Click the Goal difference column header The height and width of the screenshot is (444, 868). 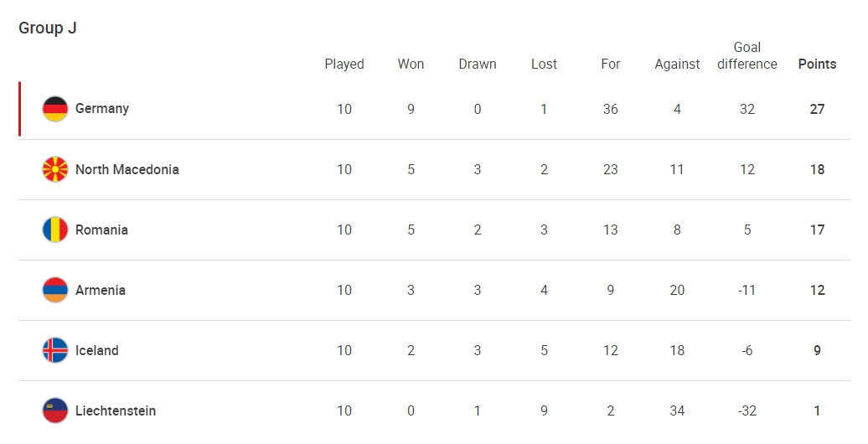point(747,56)
